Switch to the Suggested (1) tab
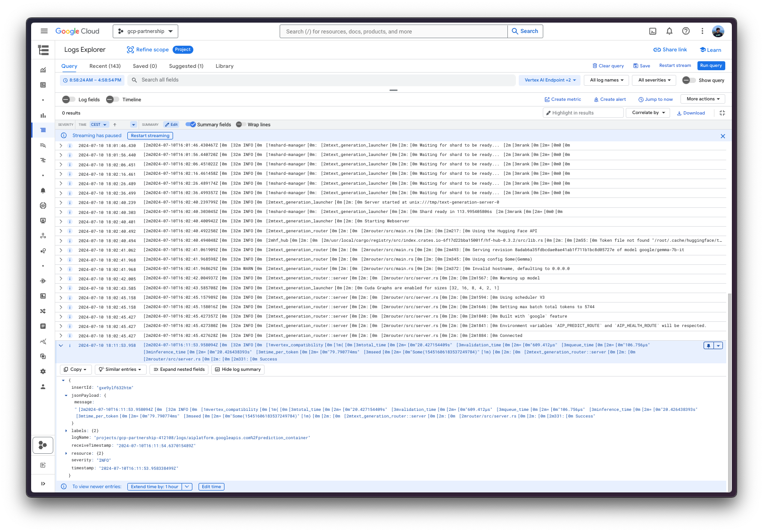The image size is (763, 532). pos(186,66)
